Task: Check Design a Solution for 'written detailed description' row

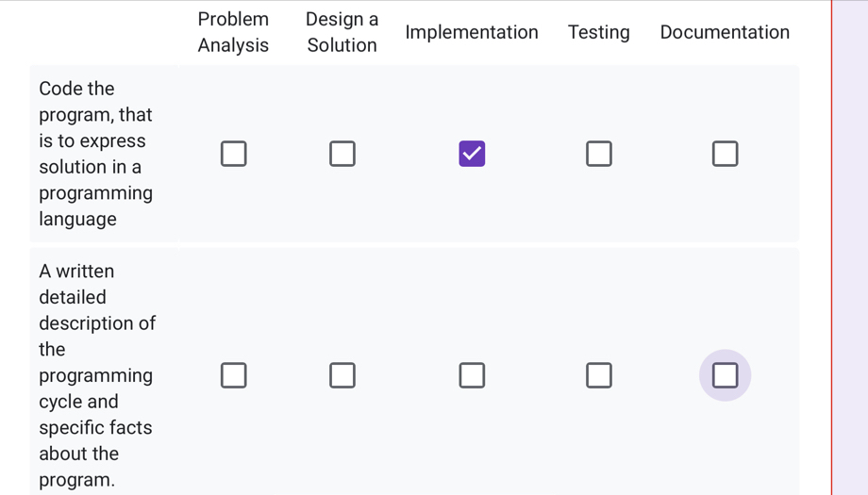Action: coord(342,375)
